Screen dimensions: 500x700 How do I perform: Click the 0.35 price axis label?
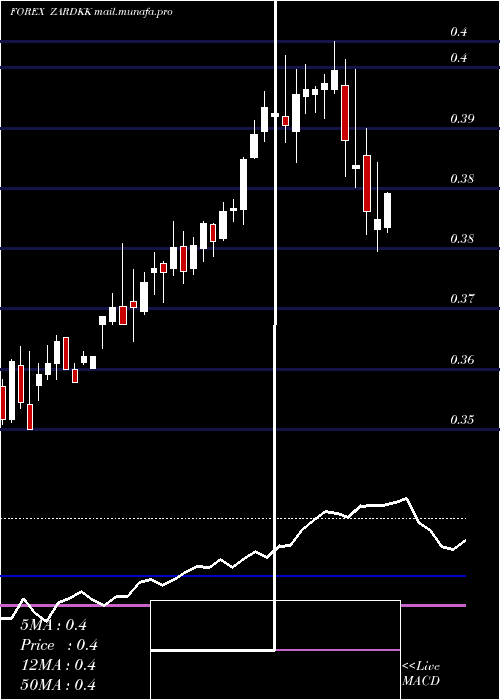click(462, 420)
